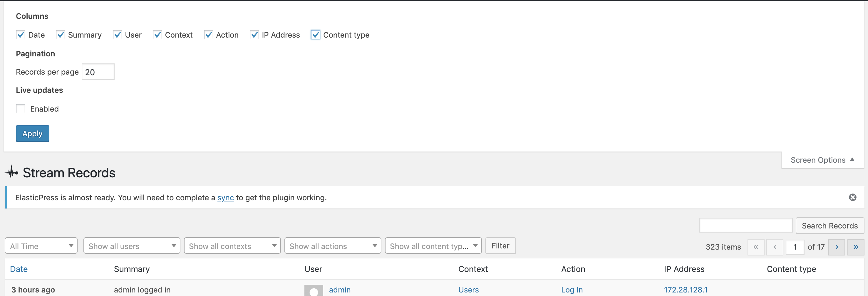Uncheck the Context column checkbox
This screenshot has height=296, width=868.
pos(157,35)
